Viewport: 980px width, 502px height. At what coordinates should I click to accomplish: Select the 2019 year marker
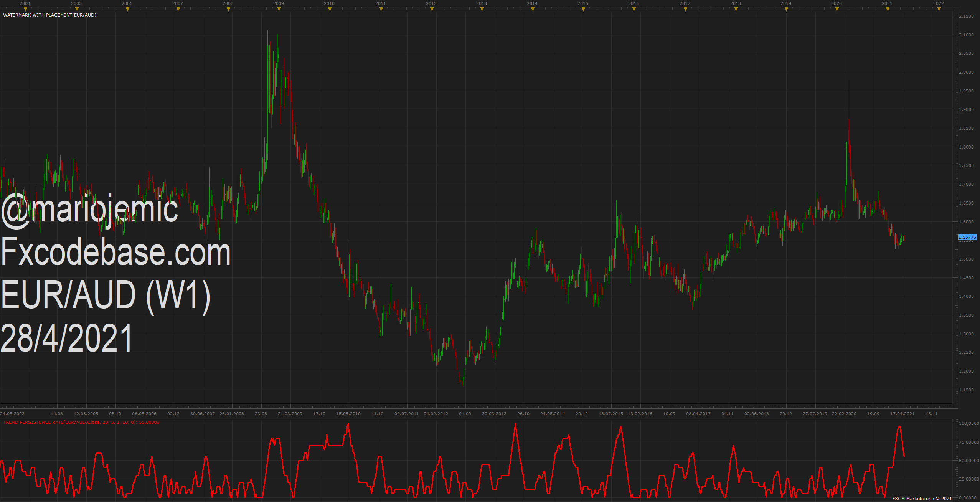786,3
